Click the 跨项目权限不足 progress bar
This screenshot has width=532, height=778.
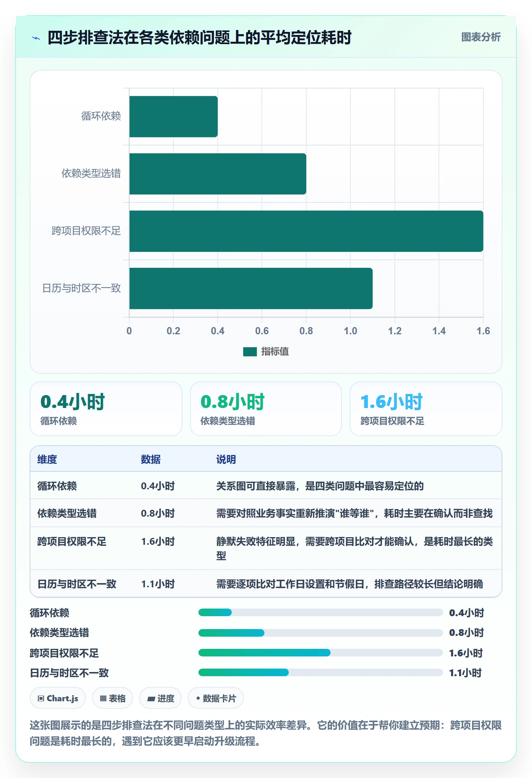(320, 653)
